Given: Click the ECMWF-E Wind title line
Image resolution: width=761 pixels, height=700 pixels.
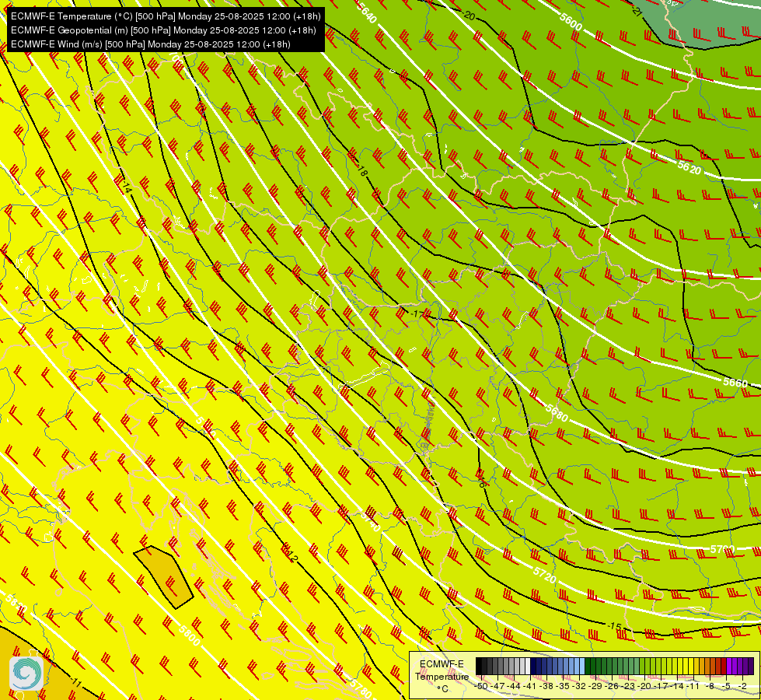Looking at the screenshot, I should [151, 44].
